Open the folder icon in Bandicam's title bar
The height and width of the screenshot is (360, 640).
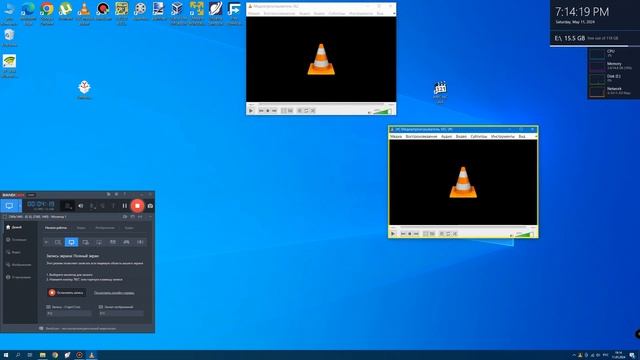coord(108,194)
